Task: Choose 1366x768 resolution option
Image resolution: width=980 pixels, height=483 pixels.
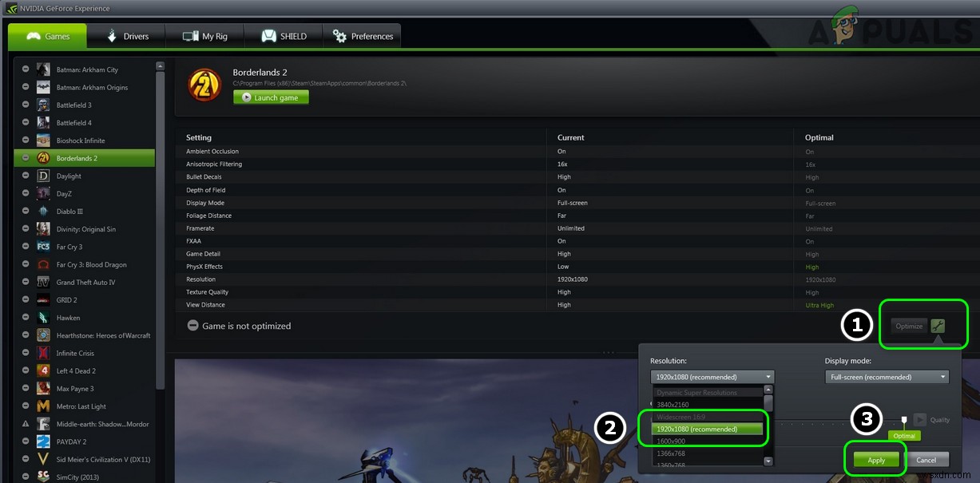Action: coord(707,453)
